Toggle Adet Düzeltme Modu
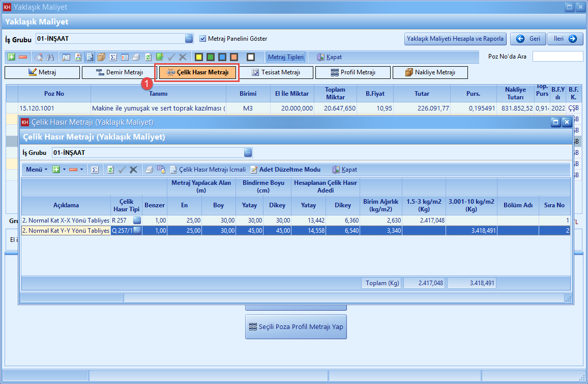 click(x=285, y=170)
